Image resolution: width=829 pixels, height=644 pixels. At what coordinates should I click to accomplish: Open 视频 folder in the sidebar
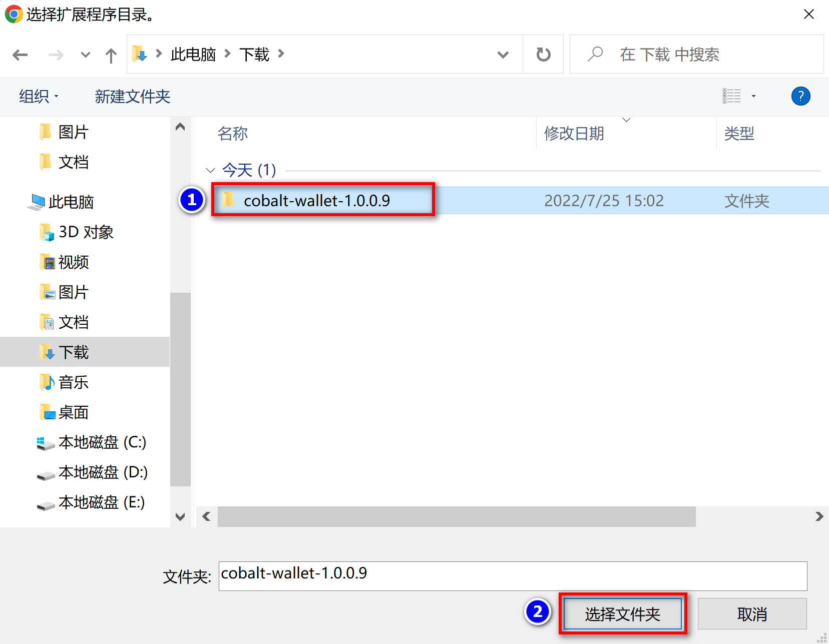[74, 262]
